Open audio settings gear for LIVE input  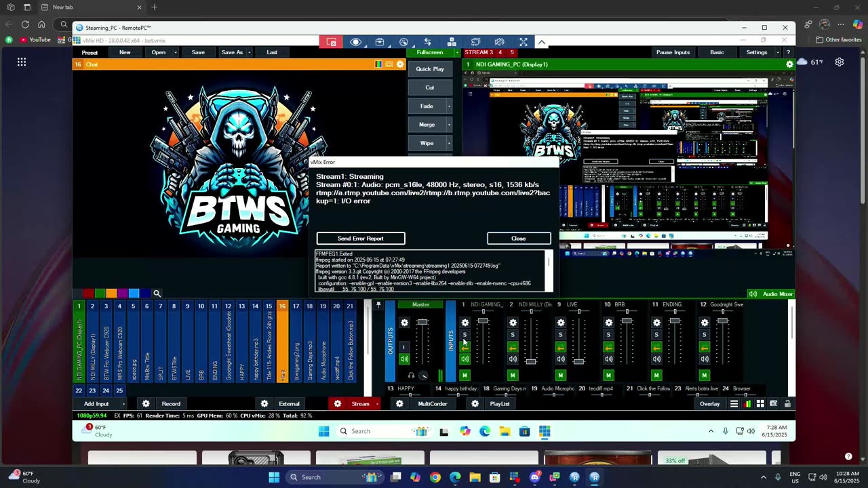pos(560,323)
